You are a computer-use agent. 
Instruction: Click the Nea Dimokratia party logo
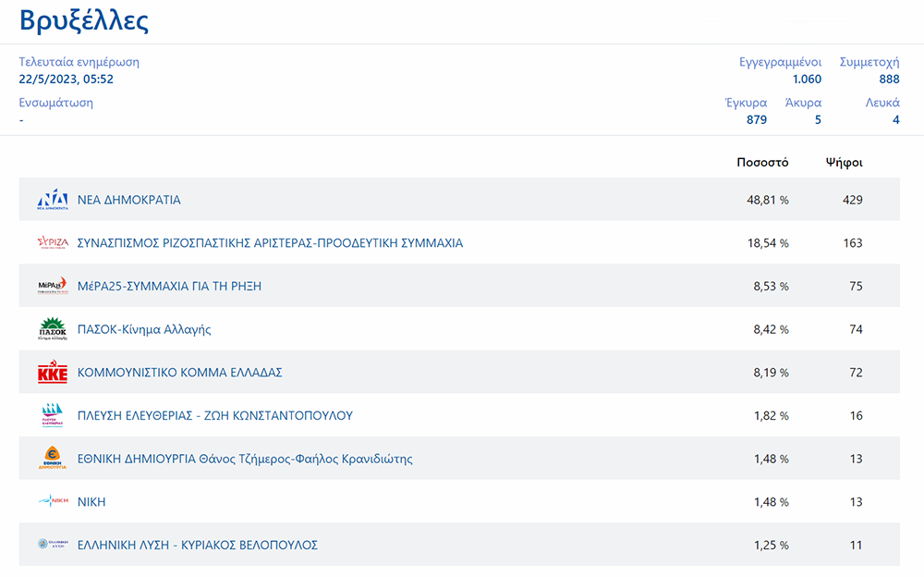tap(53, 200)
